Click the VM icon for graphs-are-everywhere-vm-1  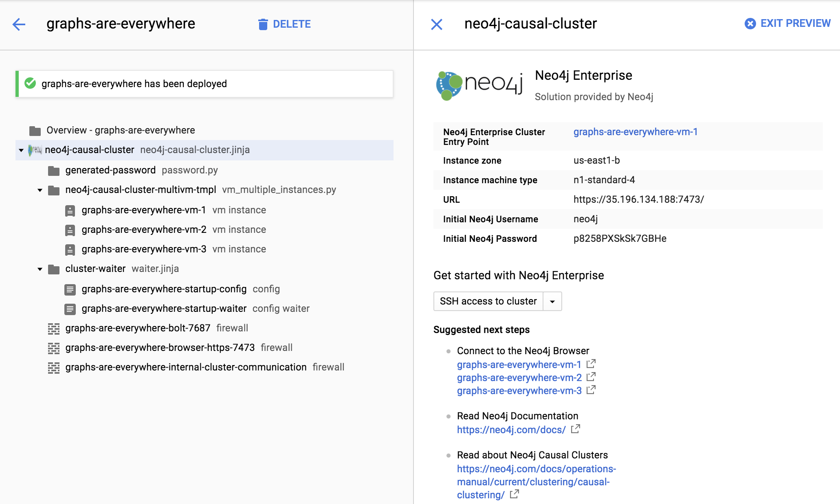tap(70, 210)
